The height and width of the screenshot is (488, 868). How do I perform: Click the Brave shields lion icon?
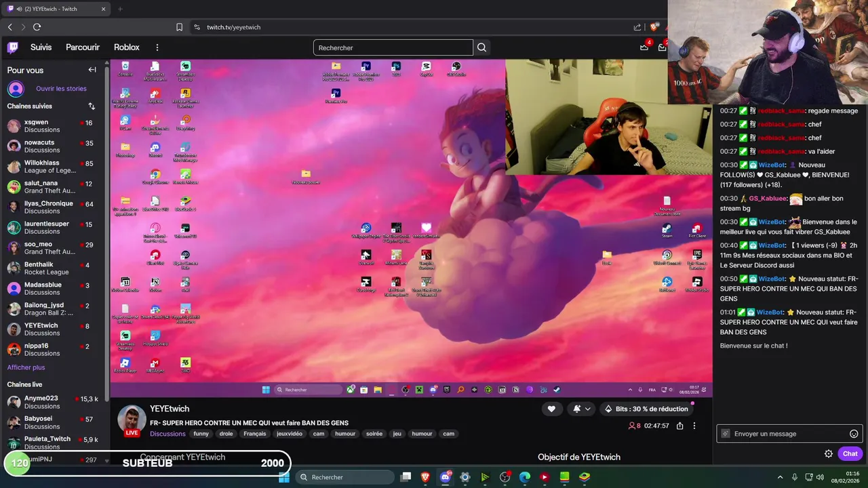tap(654, 27)
